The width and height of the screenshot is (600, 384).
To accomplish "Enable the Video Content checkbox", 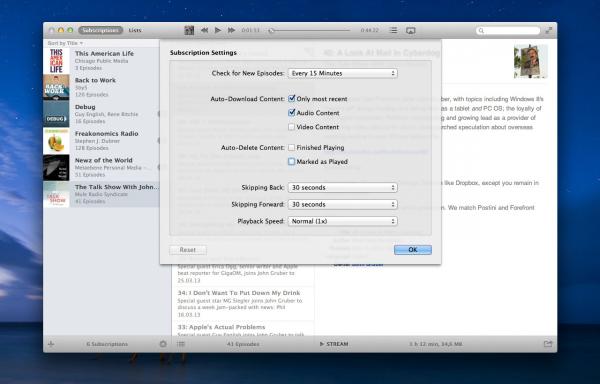I will coord(292,127).
